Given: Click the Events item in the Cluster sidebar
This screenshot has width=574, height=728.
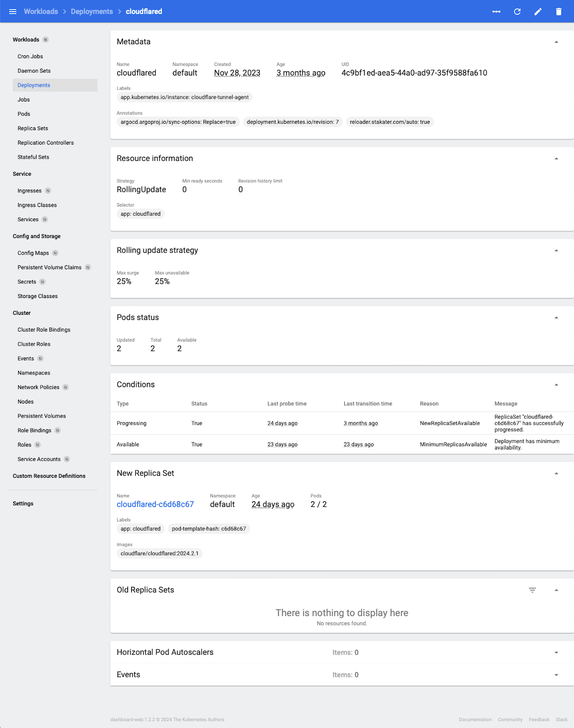Looking at the screenshot, I should [x=26, y=359].
